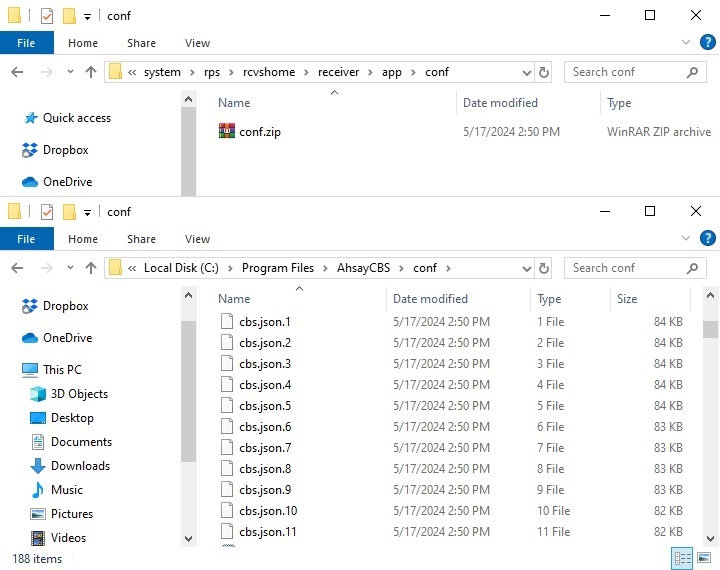The height and width of the screenshot is (570, 720).
Task: Open Documents icon in sidebar
Action: click(38, 442)
